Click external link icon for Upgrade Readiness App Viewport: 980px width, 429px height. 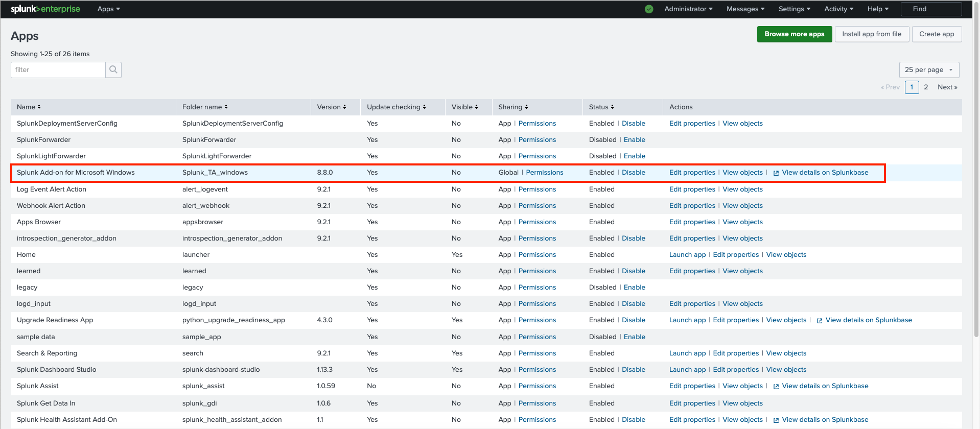(x=820, y=321)
